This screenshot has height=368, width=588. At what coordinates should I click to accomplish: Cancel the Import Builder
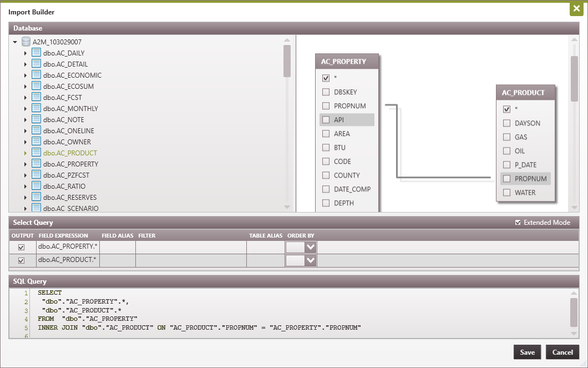coord(562,352)
